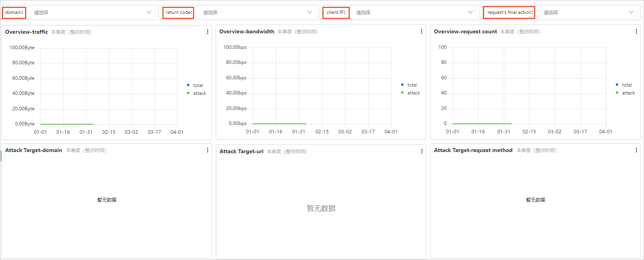Open the Attack Target-domain panel's three-dot menu
The height and width of the screenshot is (260, 644).
(x=208, y=150)
